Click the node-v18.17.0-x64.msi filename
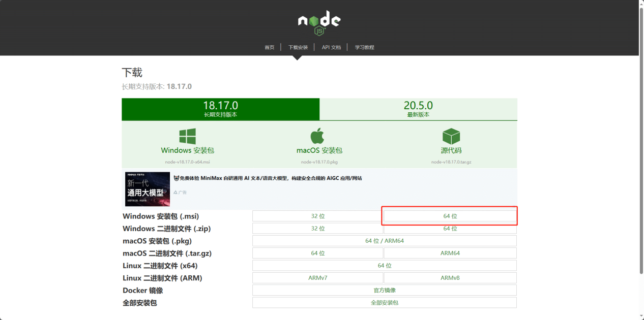This screenshot has width=644, height=320. (x=187, y=162)
